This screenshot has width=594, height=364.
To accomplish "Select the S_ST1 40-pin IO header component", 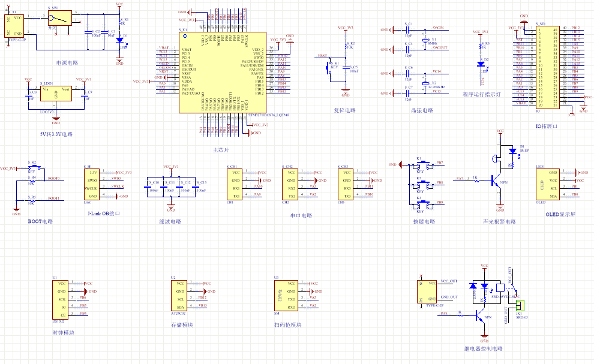I will tap(547, 67).
